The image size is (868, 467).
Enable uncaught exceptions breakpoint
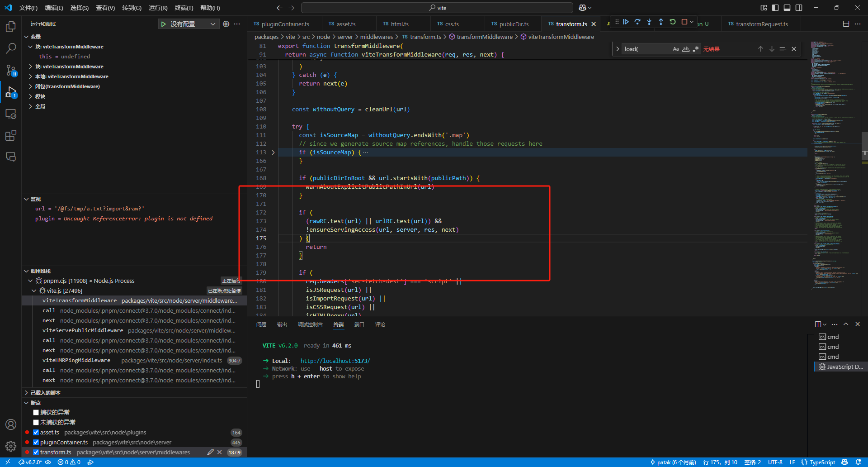[x=36, y=422]
